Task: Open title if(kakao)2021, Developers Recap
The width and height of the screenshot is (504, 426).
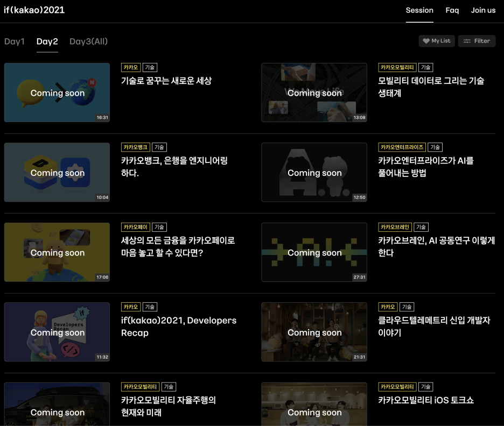Action: pos(179,326)
